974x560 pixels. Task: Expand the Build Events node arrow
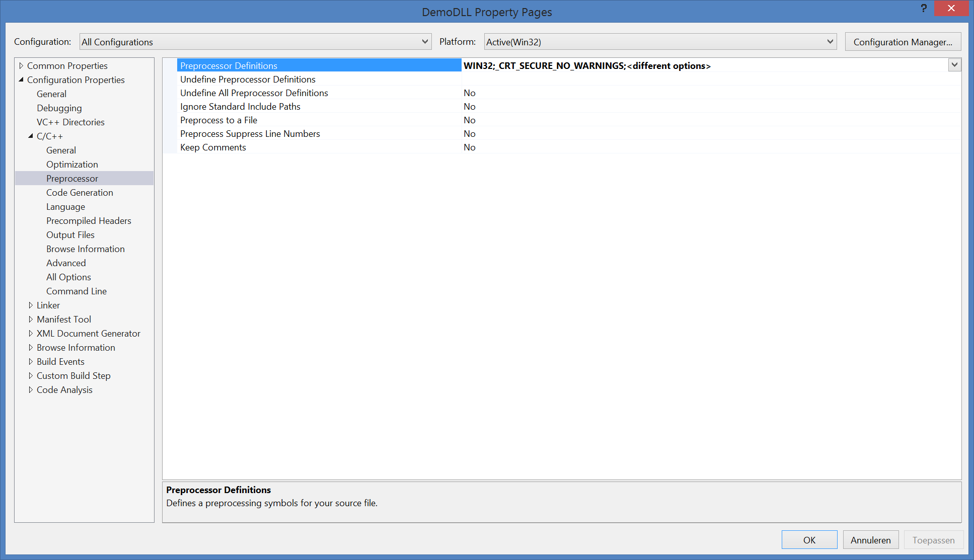click(31, 361)
